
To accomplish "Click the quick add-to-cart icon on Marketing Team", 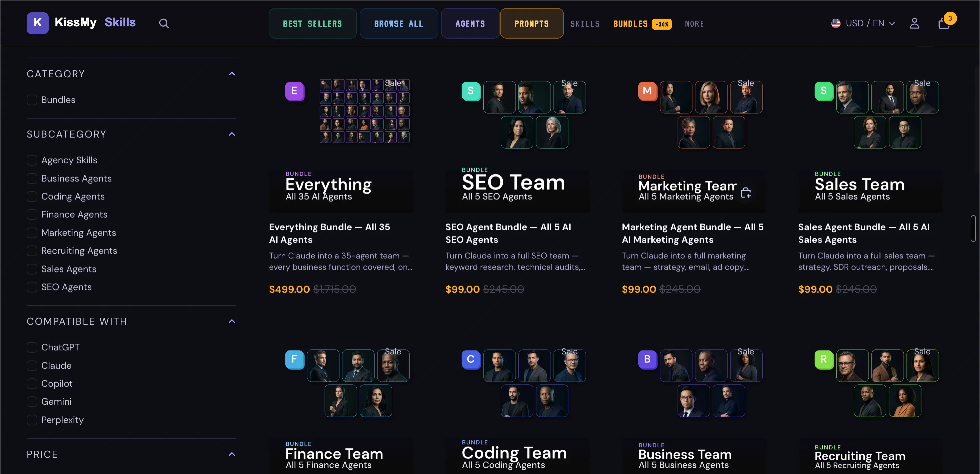I will click(x=746, y=193).
